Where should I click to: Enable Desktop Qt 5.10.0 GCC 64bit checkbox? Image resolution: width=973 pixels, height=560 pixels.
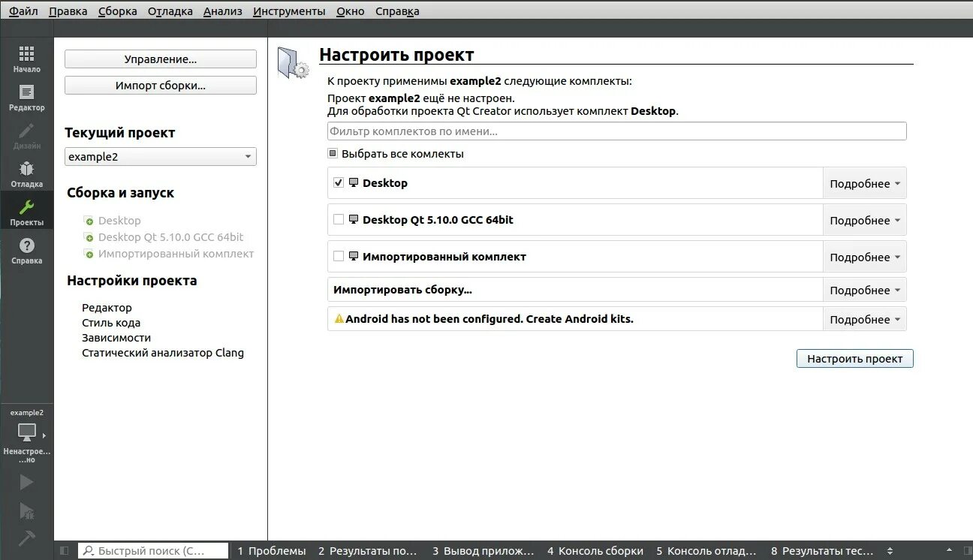point(339,219)
